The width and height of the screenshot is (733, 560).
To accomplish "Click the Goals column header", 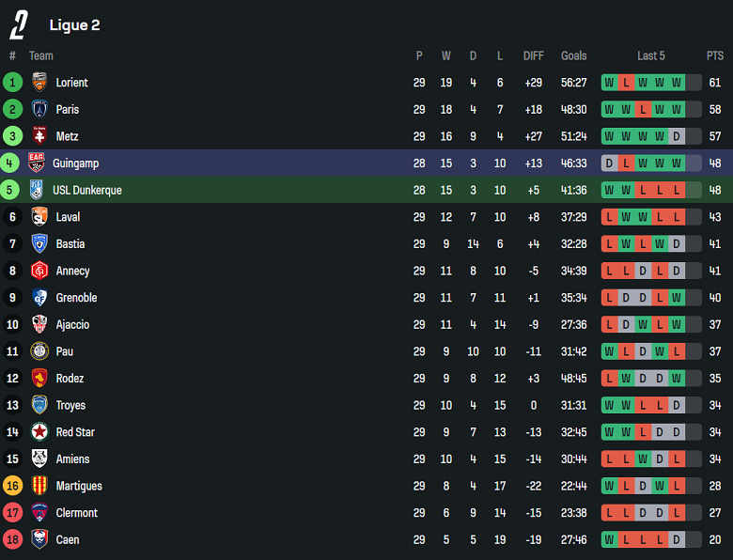I will tap(573, 56).
